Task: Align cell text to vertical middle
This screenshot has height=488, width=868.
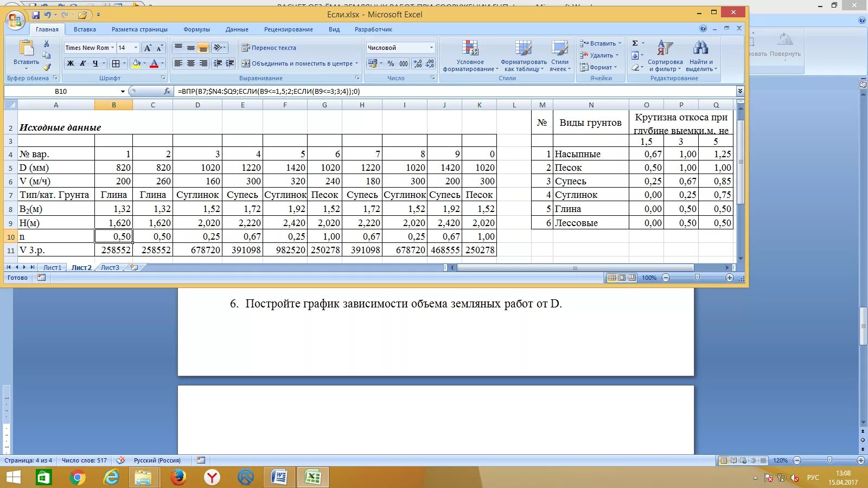Action: (x=190, y=48)
